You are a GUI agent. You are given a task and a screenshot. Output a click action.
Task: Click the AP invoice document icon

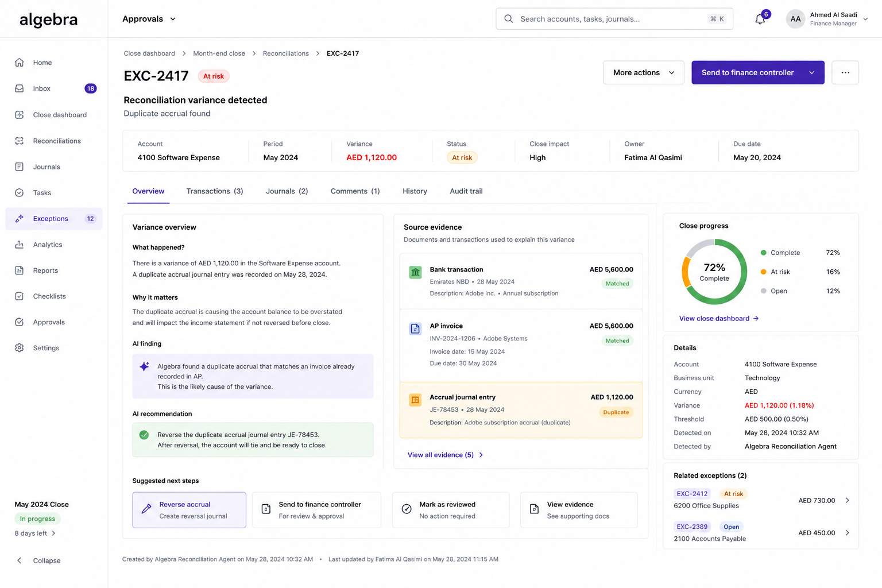point(415,328)
